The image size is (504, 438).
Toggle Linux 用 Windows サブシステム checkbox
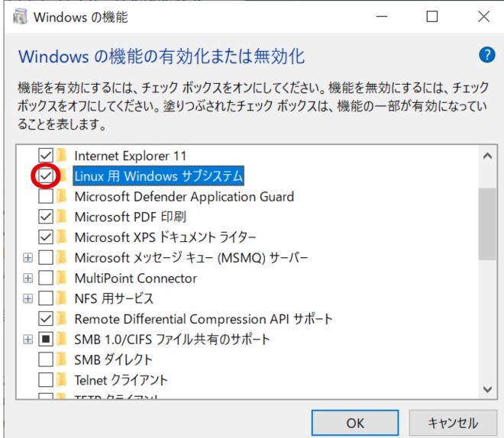(46, 176)
